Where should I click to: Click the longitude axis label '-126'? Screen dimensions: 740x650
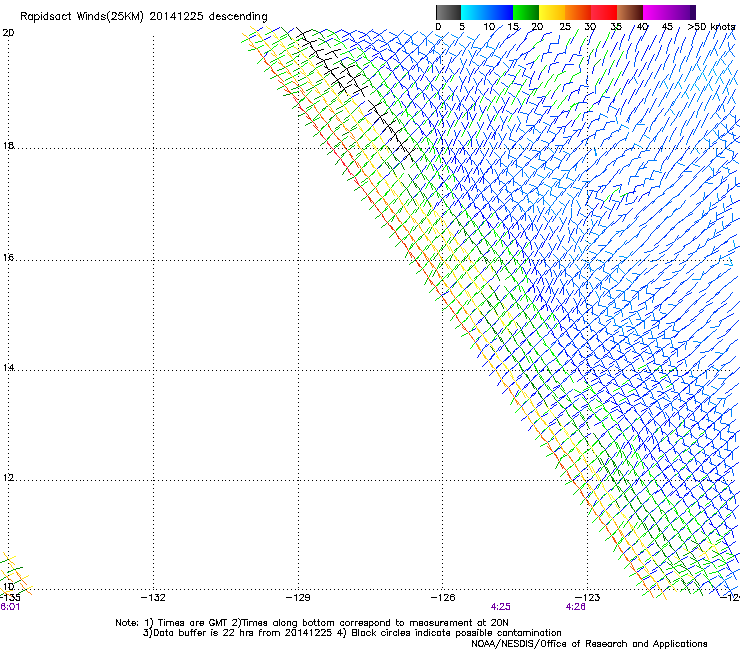pos(443,598)
